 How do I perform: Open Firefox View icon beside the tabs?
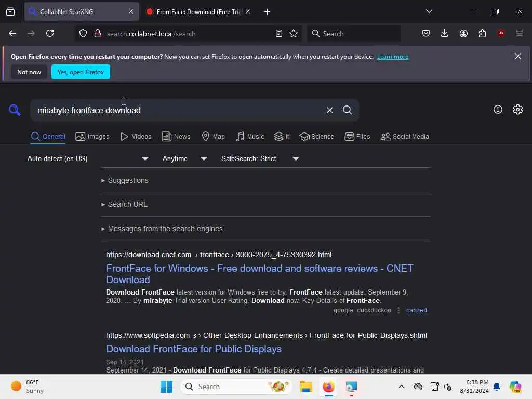(10, 11)
